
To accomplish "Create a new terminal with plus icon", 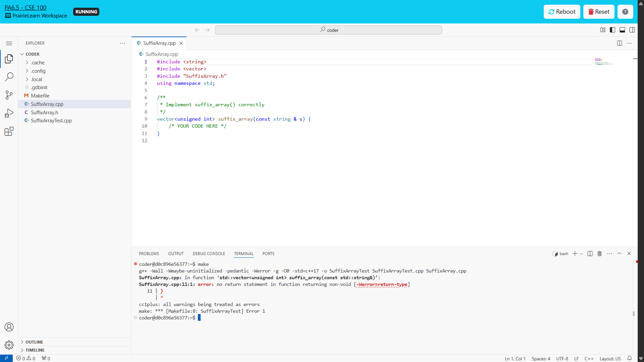I will (x=575, y=254).
